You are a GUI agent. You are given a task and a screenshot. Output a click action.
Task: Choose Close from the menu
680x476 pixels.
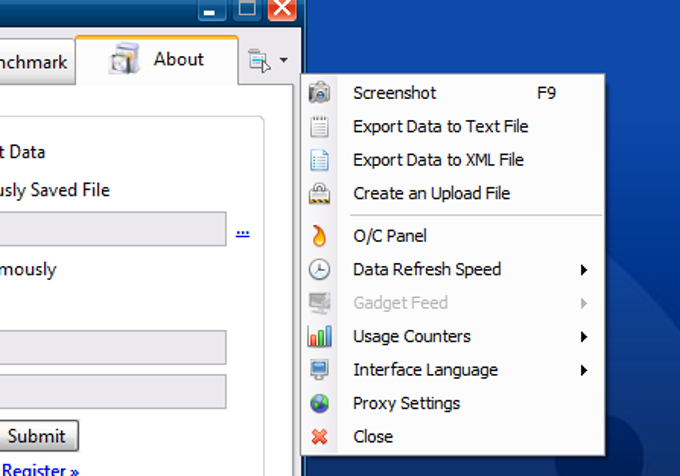tap(453, 437)
